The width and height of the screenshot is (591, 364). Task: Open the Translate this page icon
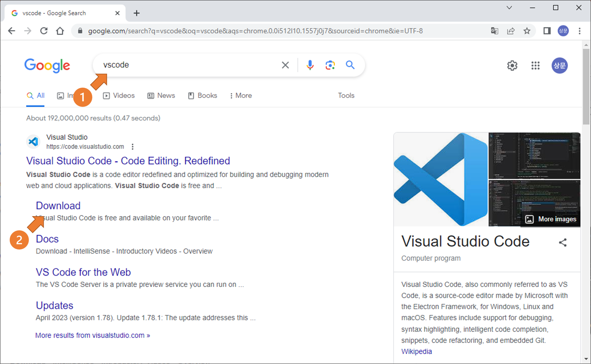[495, 31]
